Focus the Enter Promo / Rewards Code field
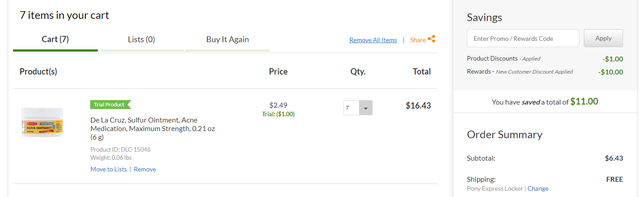The width and height of the screenshot is (644, 197). 523,38
